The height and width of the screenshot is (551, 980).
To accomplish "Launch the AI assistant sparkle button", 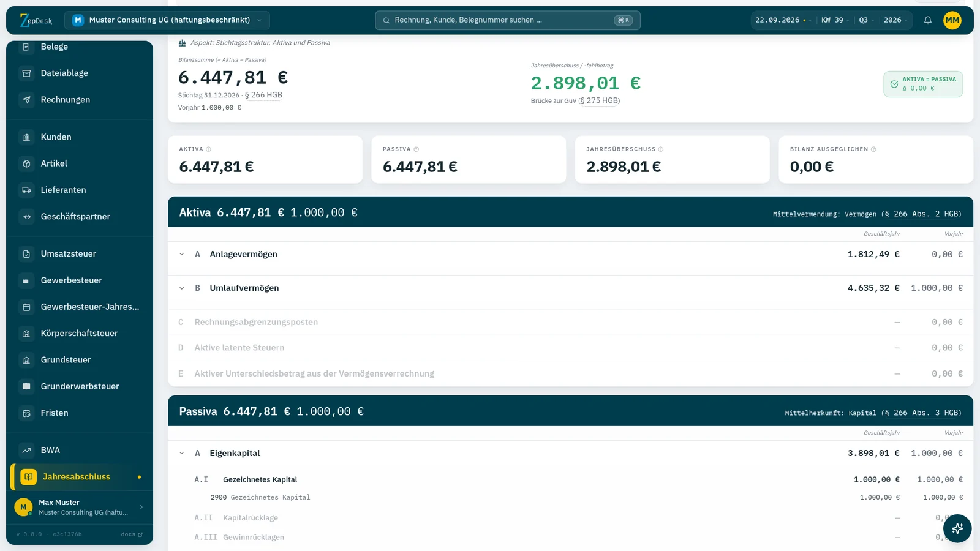I will (x=957, y=528).
